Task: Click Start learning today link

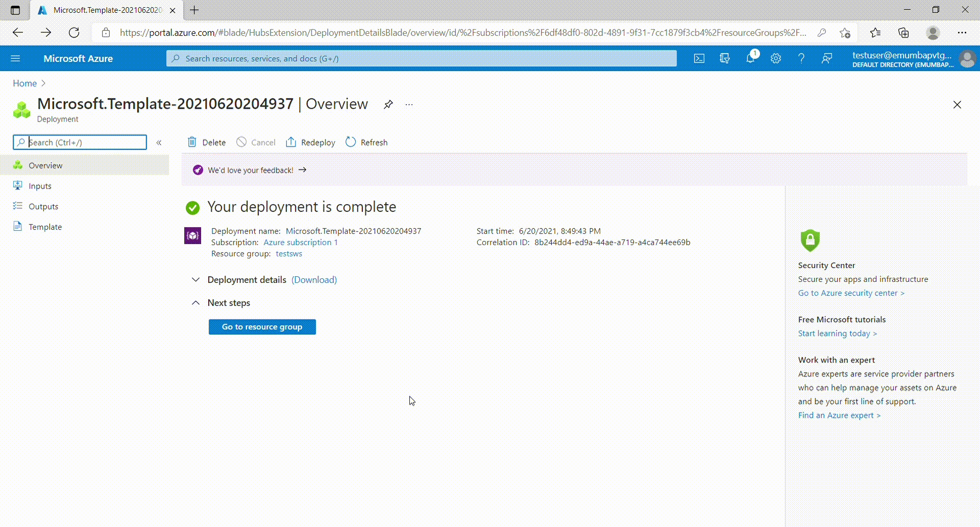Action: (838, 333)
